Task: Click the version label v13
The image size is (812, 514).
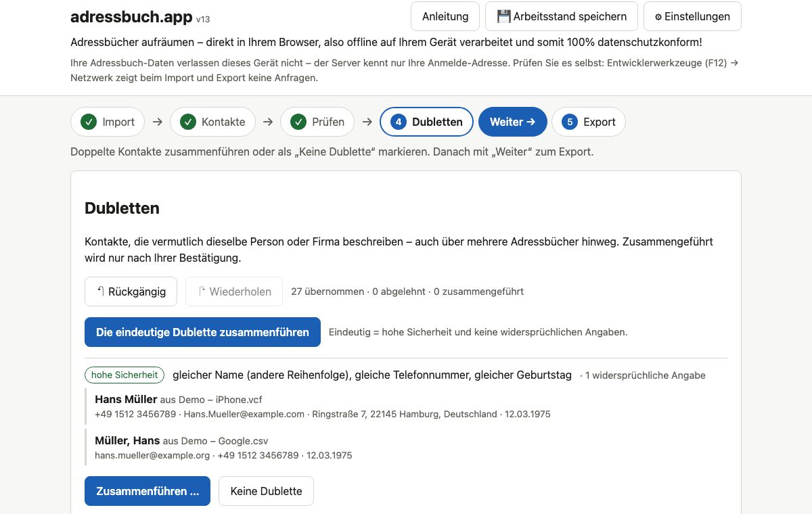Action: [x=203, y=19]
